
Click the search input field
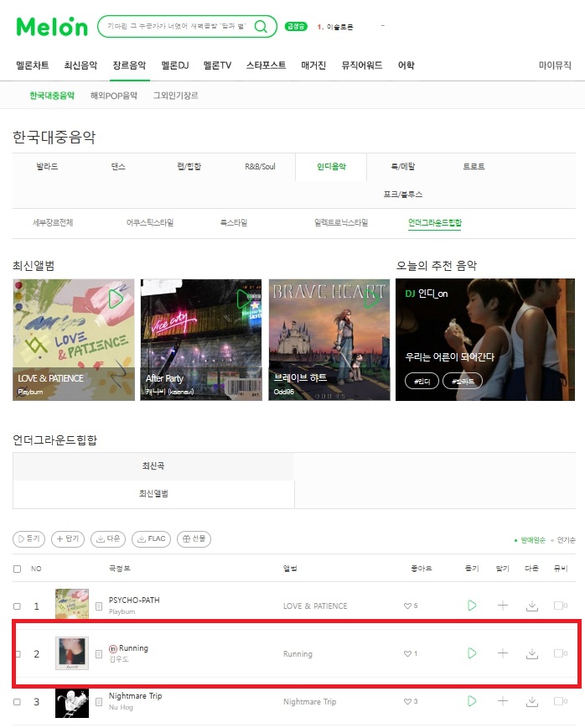(177, 27)
